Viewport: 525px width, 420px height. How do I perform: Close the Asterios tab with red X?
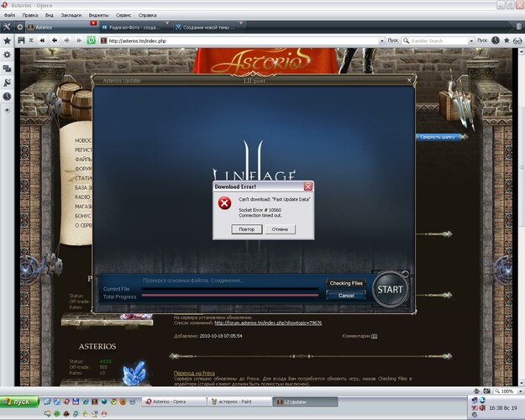[93, 23]
